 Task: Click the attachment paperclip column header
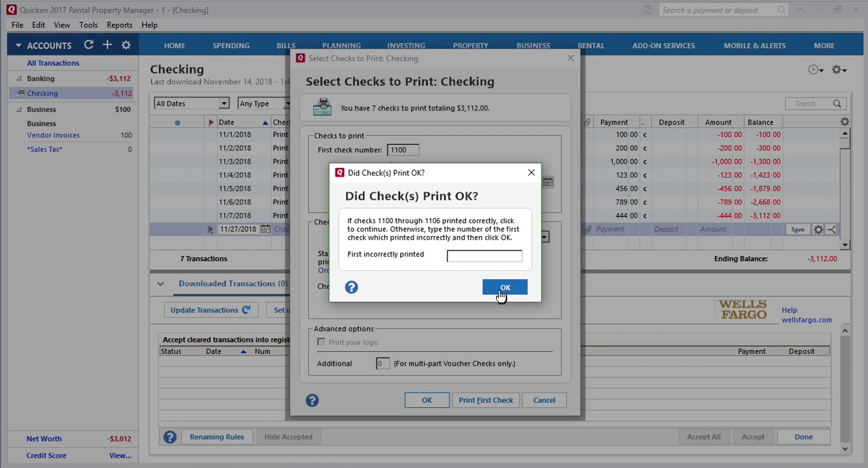587,122
